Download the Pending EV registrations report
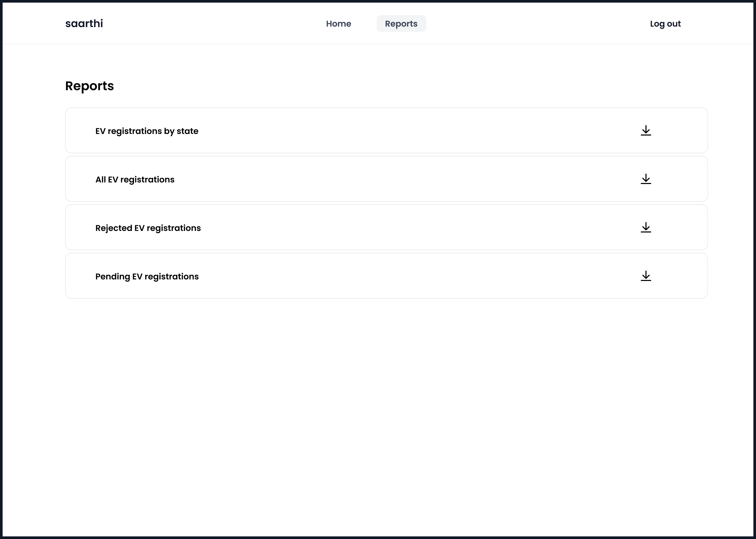This screenshot has height=539, width=756. (x=645, y=276)
